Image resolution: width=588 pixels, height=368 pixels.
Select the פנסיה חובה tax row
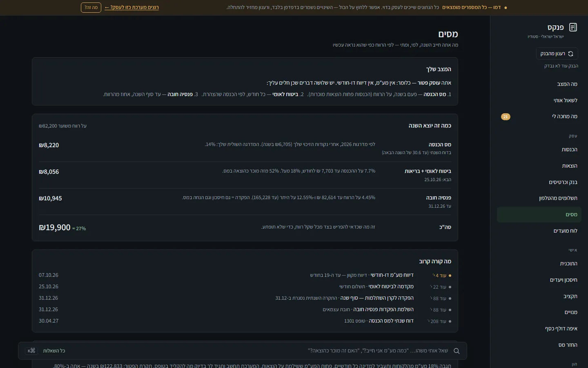pyautogui.click(x=245, y=202)
